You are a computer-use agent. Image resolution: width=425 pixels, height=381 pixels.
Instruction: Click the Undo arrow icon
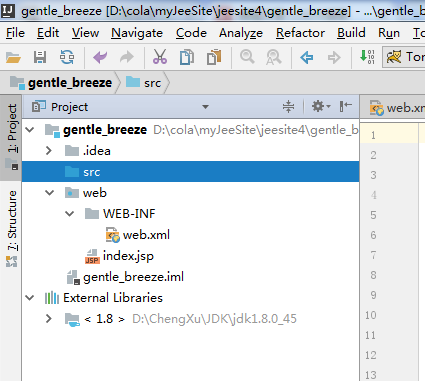[x=100, y=57]
